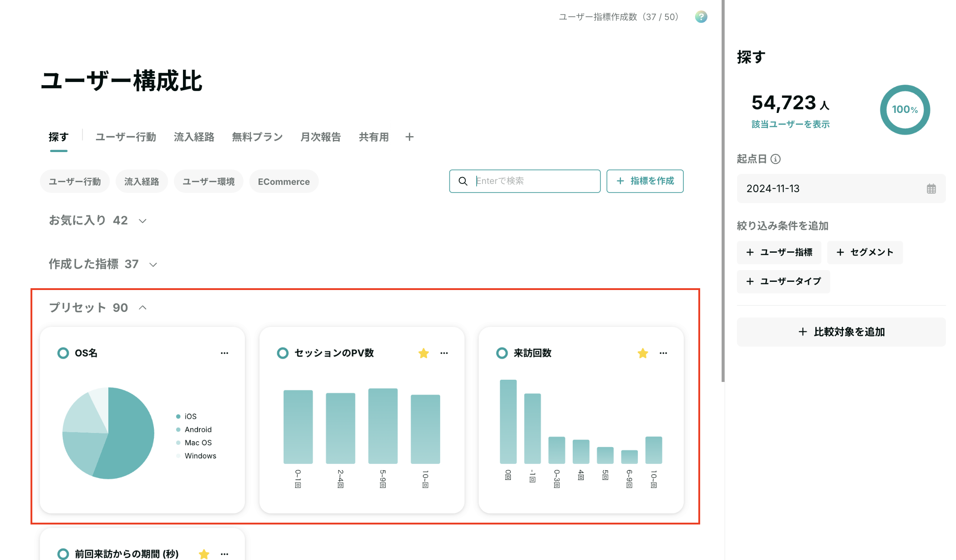Screen dimensions: 956x560
Task: Click the Mac OS legend color dot
Action: 178,443
